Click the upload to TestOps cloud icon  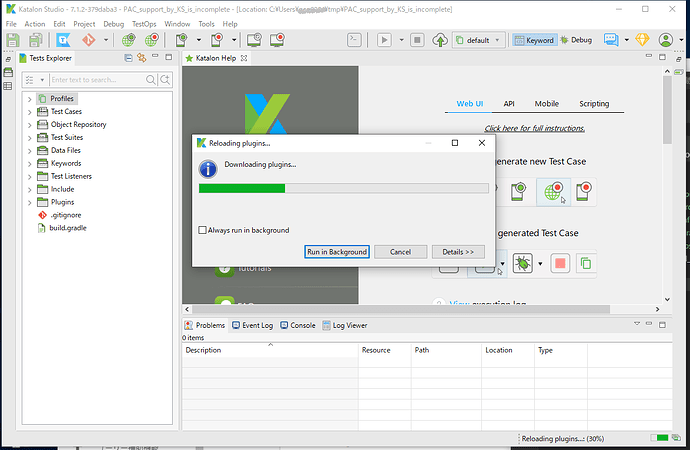(440, 40)
